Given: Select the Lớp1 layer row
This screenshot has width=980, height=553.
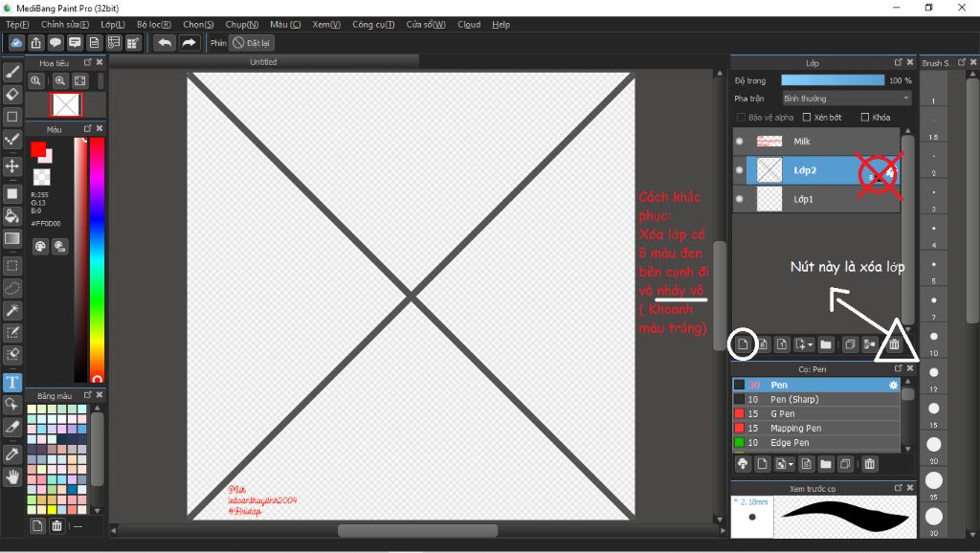Looking at the screenshot, I should tap(815, 199).
